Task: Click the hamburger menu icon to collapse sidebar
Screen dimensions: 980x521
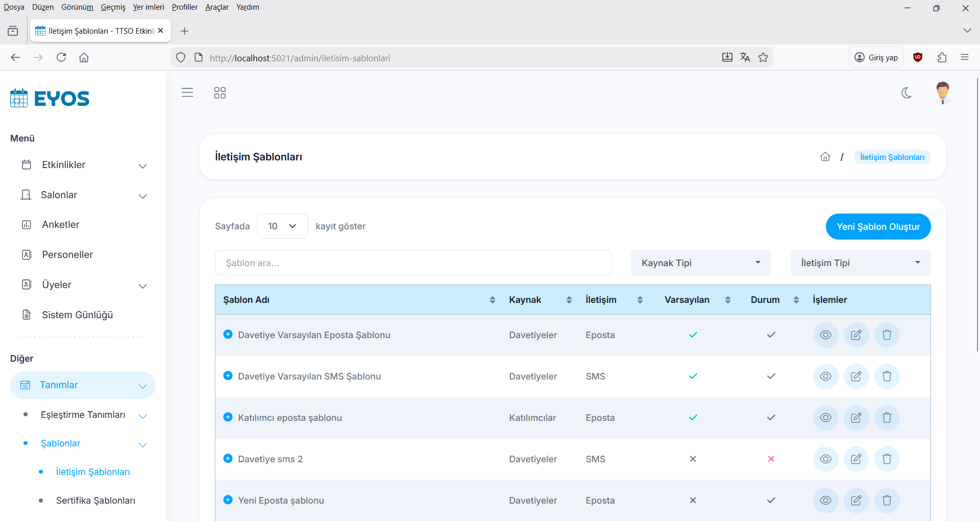Action: [x=187, y=92]
